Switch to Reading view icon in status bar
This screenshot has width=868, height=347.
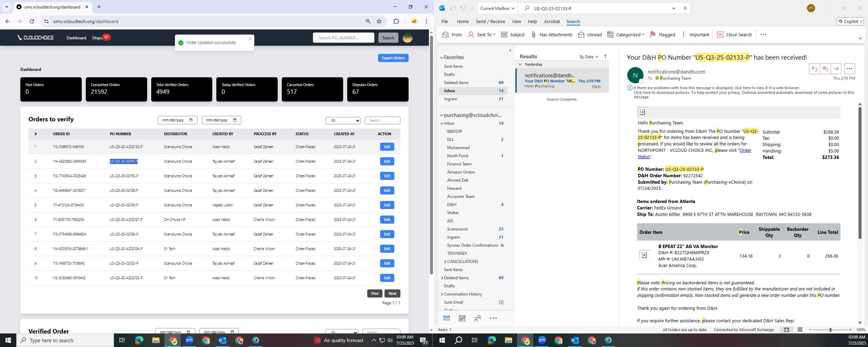[x=800, y=330]
